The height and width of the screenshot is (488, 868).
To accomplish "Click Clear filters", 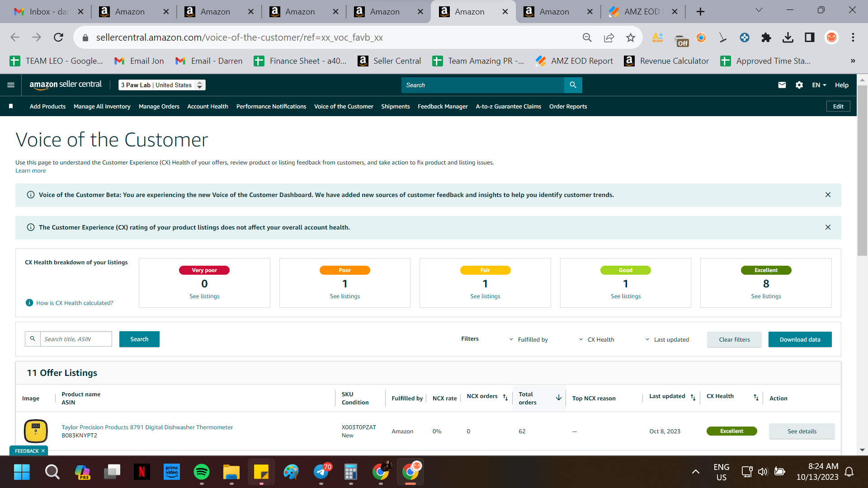I will pos(734,339).
